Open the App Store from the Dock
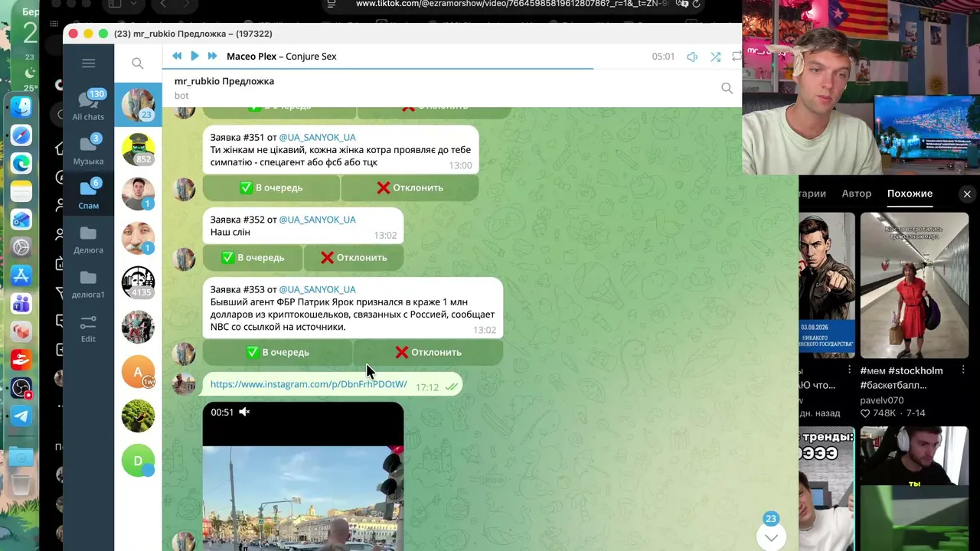Image resolution: width=980 pixels, height=551 pixels. pos(21,275)
